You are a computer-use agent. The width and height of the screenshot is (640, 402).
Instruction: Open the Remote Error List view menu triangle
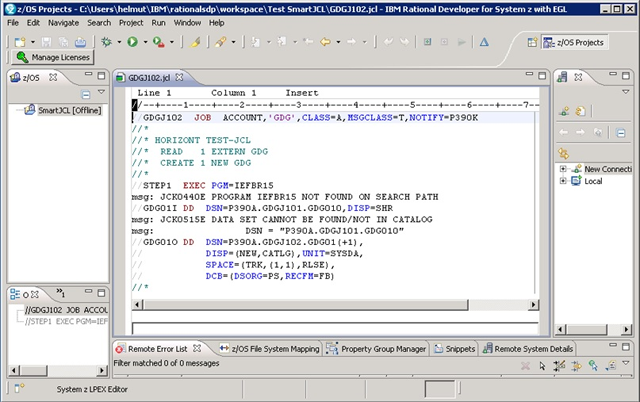click(625, 363)
